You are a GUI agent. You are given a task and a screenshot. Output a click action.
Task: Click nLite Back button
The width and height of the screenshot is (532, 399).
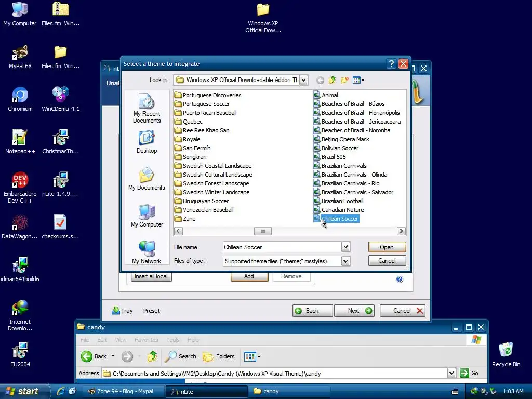click(x=312, y=311)
